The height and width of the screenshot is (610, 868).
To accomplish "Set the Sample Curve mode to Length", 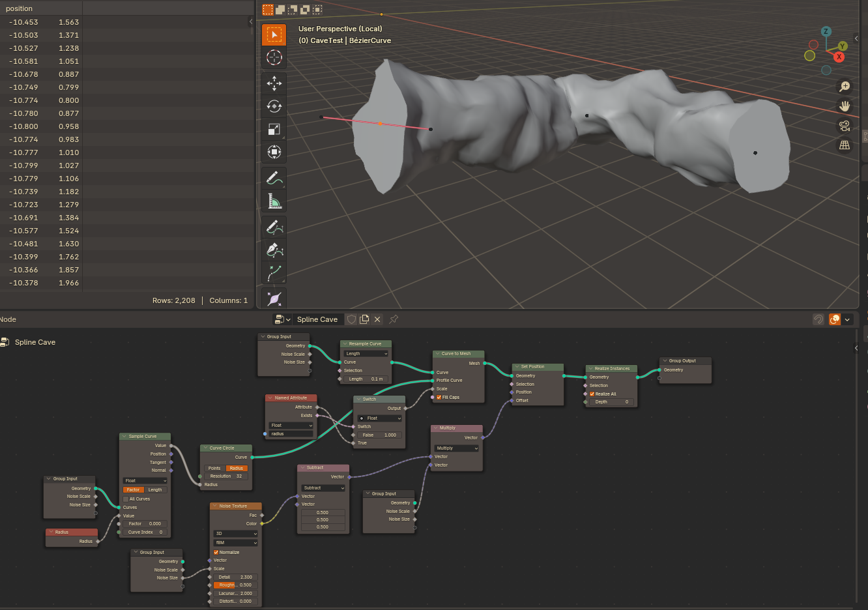I will pos(155,489).
